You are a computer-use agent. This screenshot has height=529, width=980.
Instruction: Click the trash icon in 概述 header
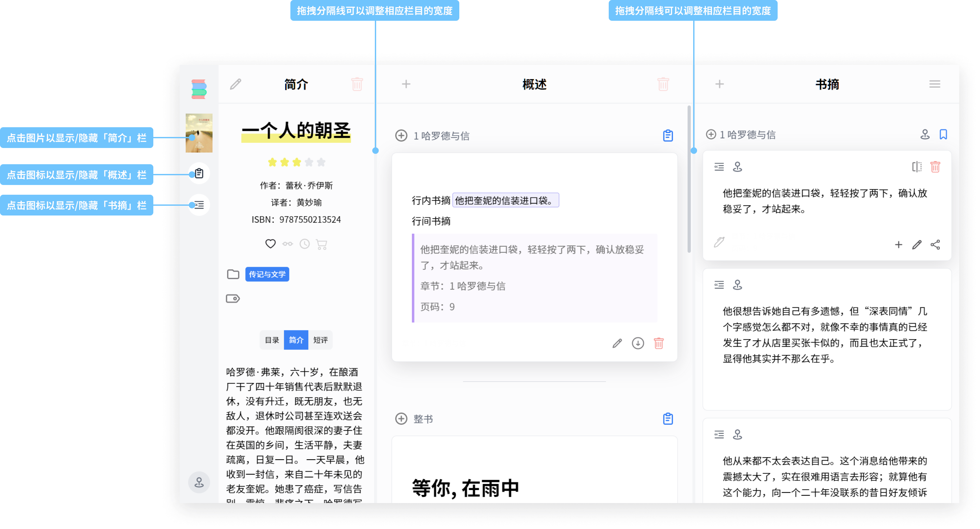pos(663,84)
